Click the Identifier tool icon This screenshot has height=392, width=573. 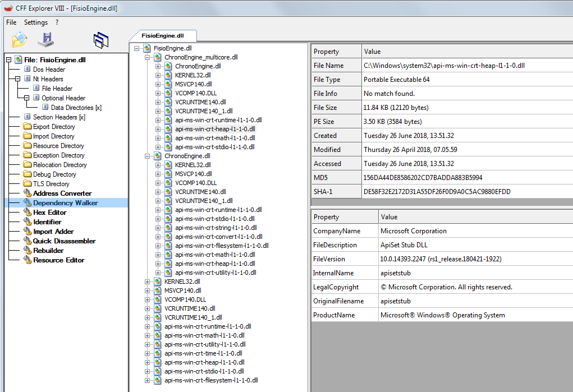[x=27, y=222]
